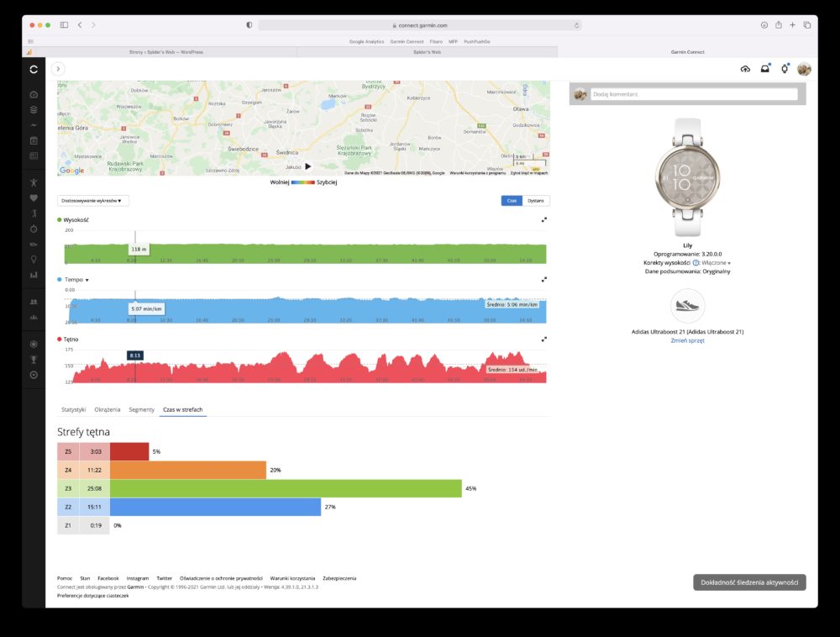Play the route animation on map
This screenshot has width=840, height=637.
[308, 166]
